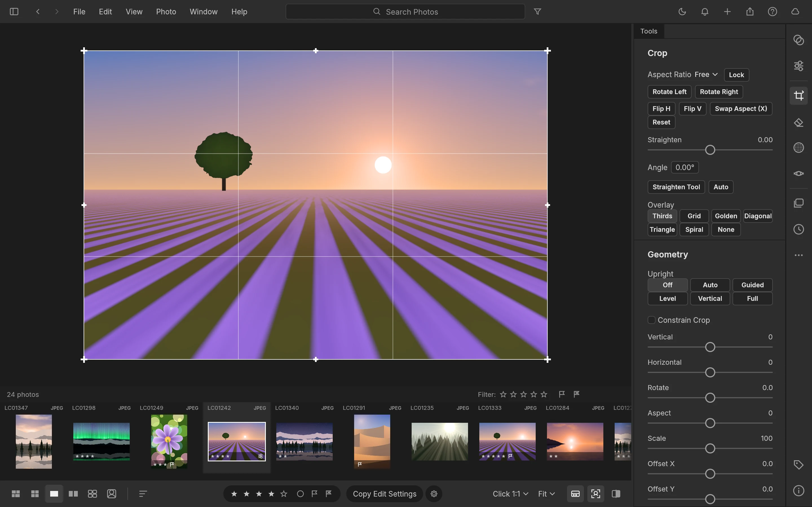Open the Keywords tag icon
The width and height of the screenshot is (812, 507).
tap(798, 465)
